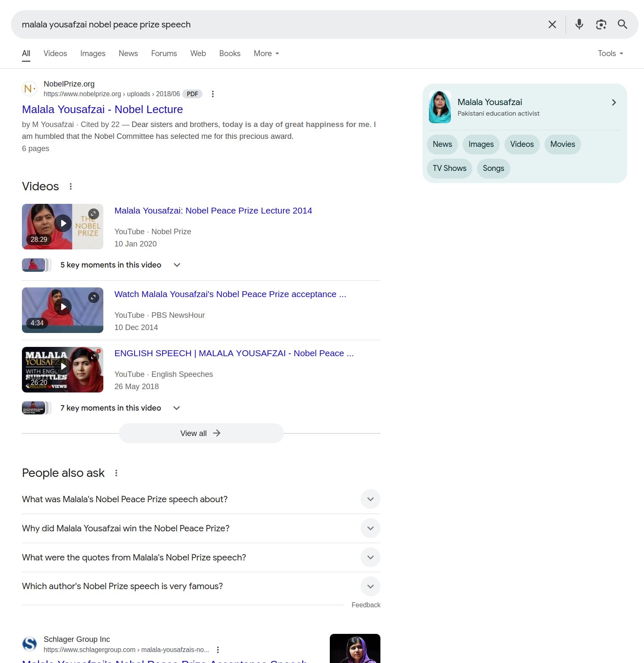Screen dimensions: 644x663
Task: Switch to the Forums search tab
Action: (x=164, y=54)
